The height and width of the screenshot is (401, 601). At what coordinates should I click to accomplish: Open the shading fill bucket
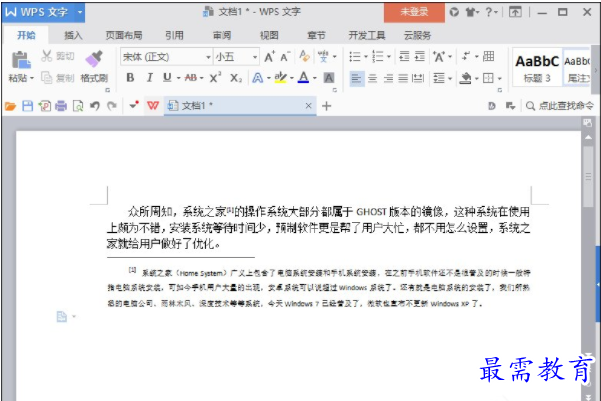point(465,78)
